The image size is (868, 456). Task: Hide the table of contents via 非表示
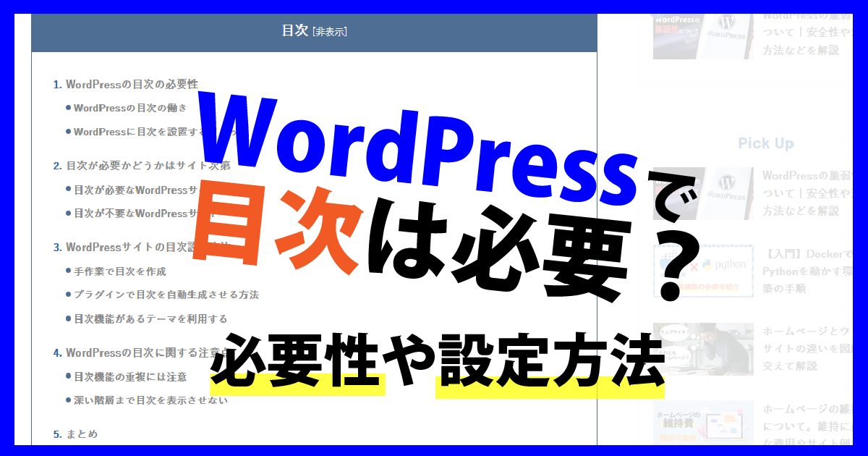tap(329, 32)
